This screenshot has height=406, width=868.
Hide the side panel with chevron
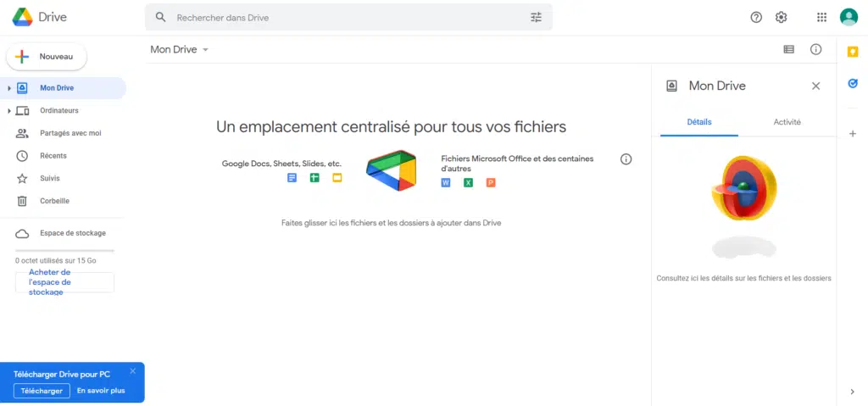(x=853, y=392)
